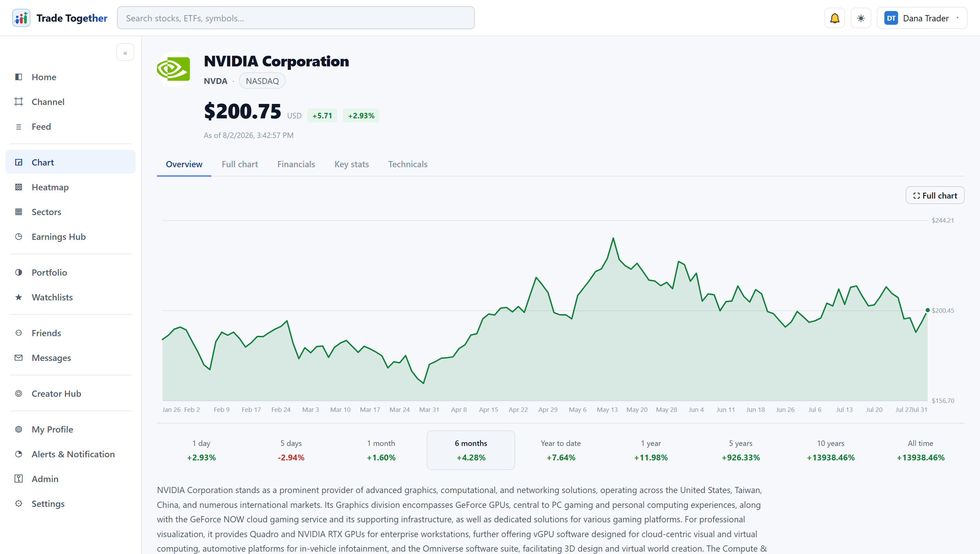Click the Feed list icon
The image size is (980, 554).
[19, 127]
